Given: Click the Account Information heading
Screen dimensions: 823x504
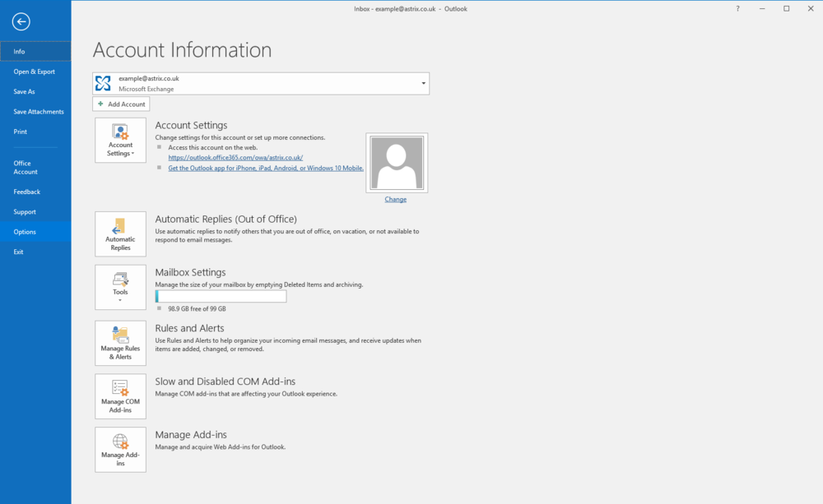Looking at the screenshot, I should click(x=182, y=50).
